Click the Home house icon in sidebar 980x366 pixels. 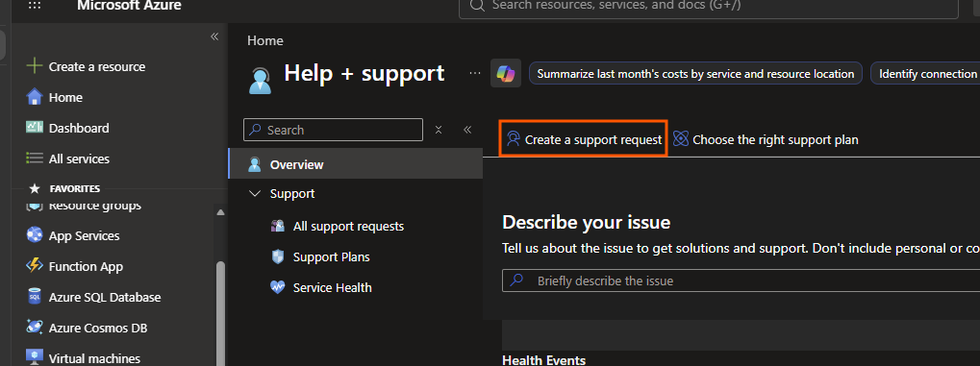click(x=34, y=97)
